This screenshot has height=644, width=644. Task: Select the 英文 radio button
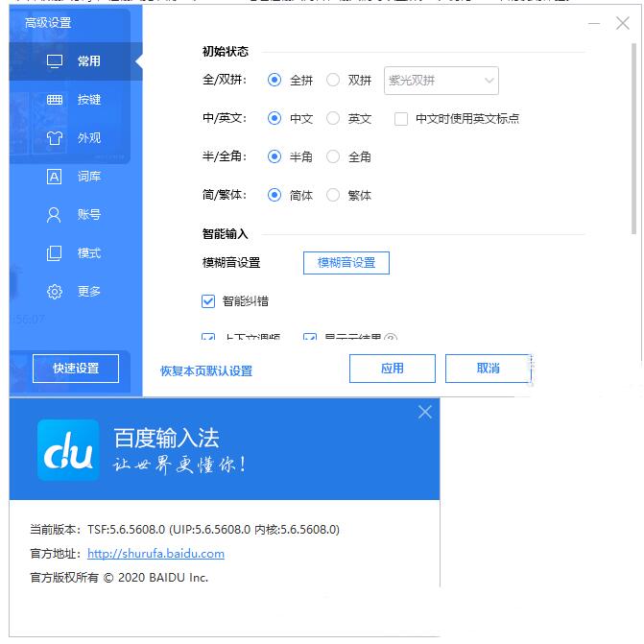333,118
